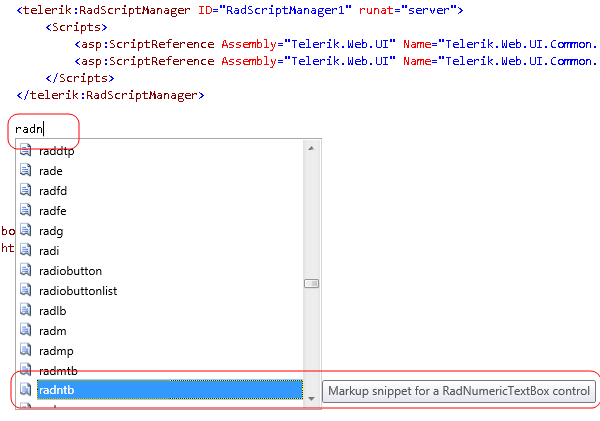Place the cursor in the typed 'radn' text
The width and height of the screenshot is (600, 421).
coord(29,129)
